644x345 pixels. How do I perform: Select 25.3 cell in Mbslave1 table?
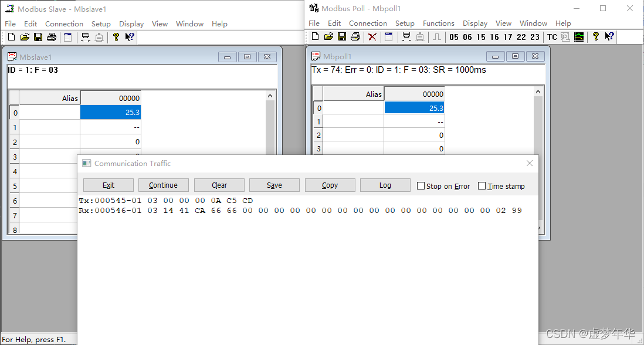click(110, 113)
